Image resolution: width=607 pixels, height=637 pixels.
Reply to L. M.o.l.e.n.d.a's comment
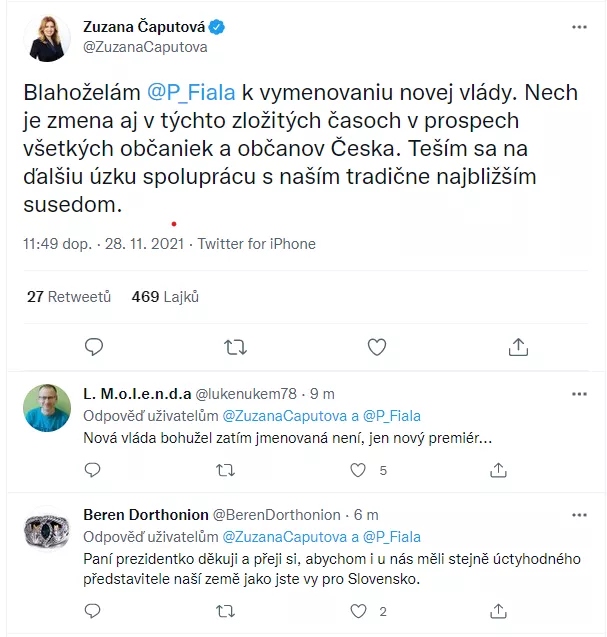pos(92,469)
